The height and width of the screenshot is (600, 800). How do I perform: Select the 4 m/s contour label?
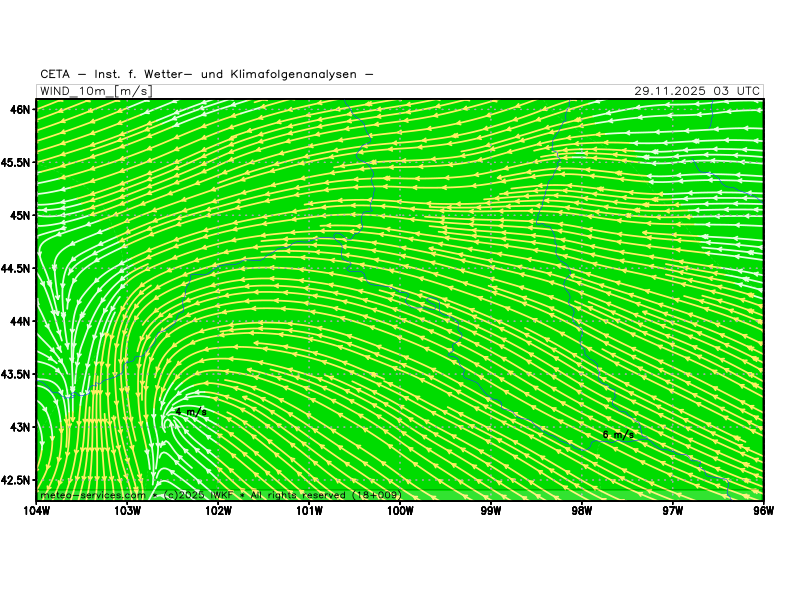coord(190,411)
